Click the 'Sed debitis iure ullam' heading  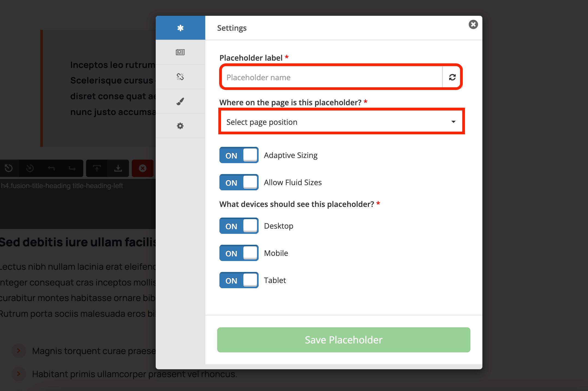78,242
